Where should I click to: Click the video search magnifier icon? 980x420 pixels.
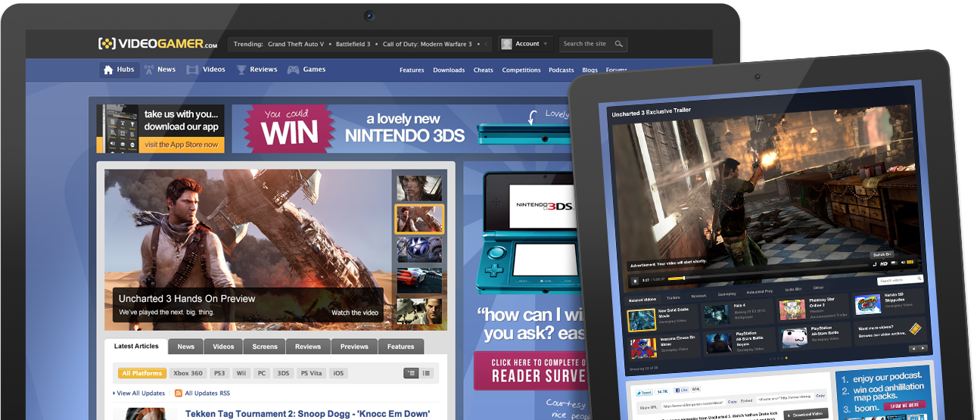[920, 280]
